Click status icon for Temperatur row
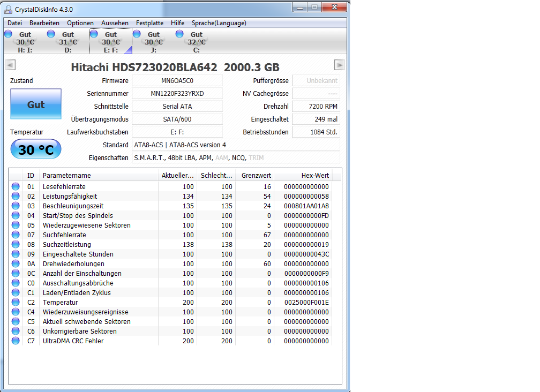This screenshot has height=392, width=540. (16, 302)
